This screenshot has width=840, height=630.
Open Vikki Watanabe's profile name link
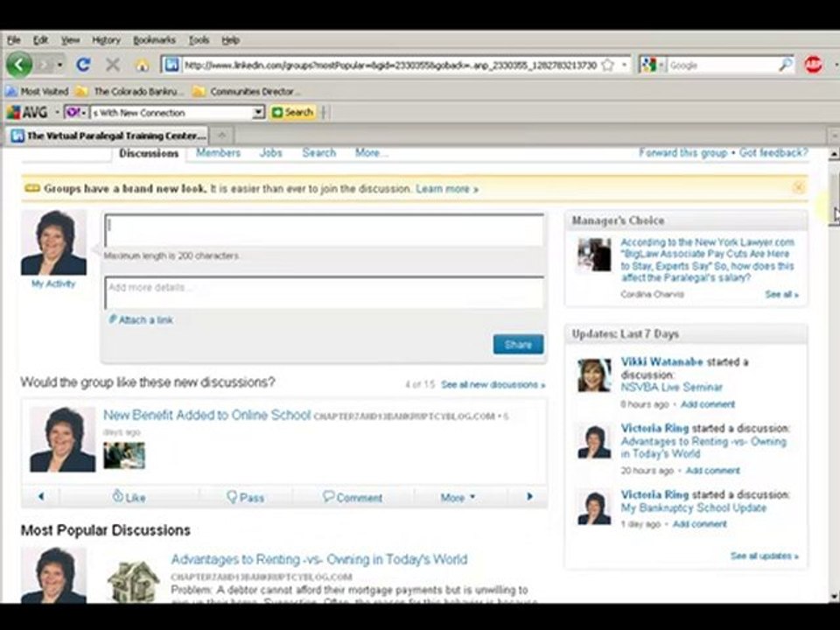coord(661,361)
